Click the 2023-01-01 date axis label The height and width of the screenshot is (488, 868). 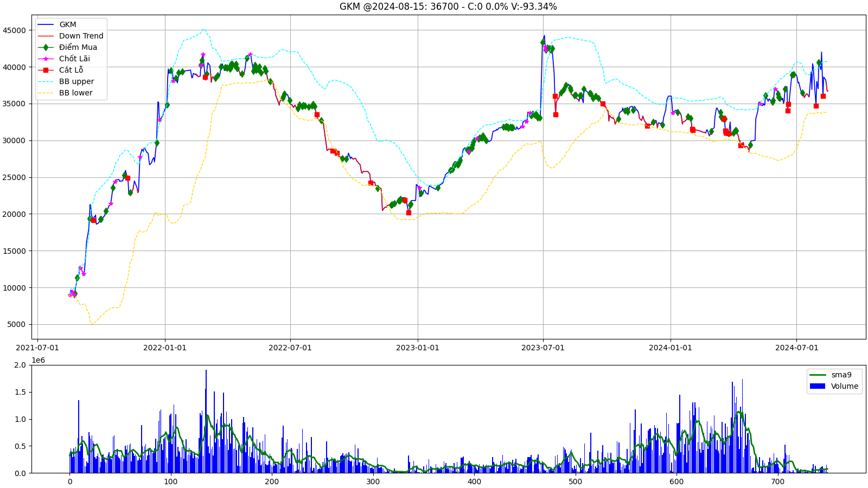(x=418, y=348)
